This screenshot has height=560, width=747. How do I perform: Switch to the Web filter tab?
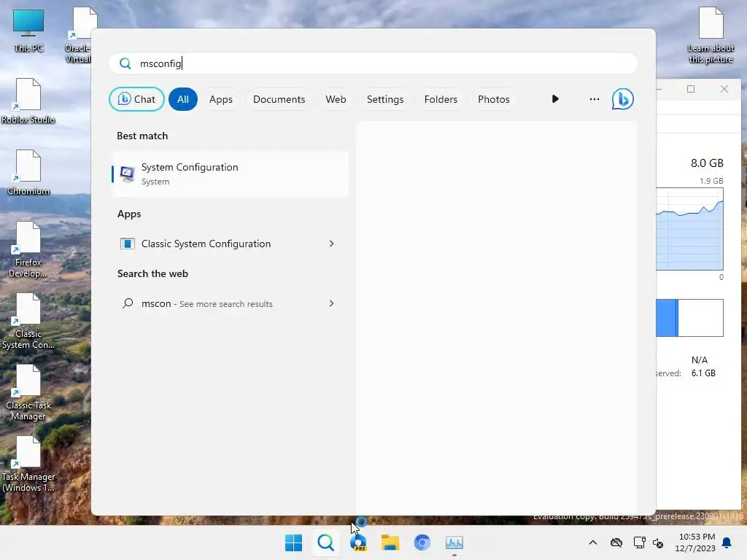coord(336,99)
